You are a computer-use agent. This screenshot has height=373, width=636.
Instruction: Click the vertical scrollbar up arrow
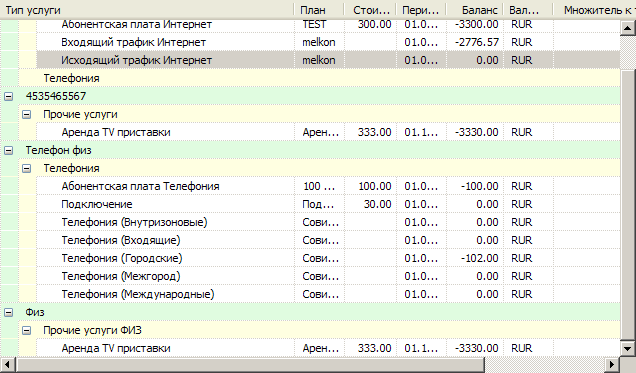(627, 28)
